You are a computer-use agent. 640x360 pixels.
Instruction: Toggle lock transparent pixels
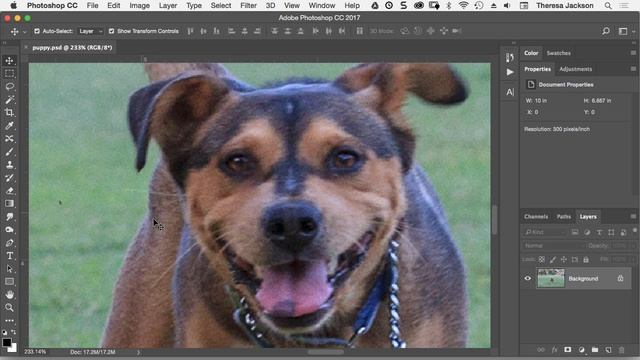click(542, 260)
